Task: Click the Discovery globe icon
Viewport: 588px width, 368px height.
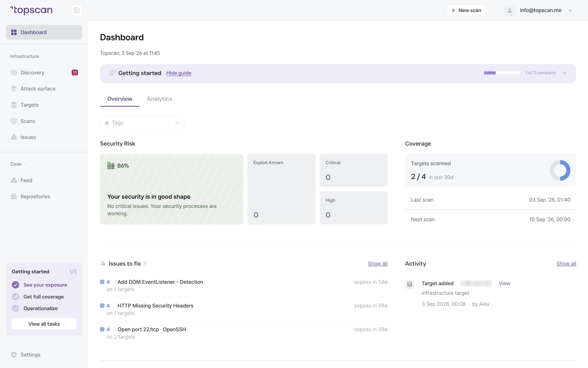Action: click(14, 73)
